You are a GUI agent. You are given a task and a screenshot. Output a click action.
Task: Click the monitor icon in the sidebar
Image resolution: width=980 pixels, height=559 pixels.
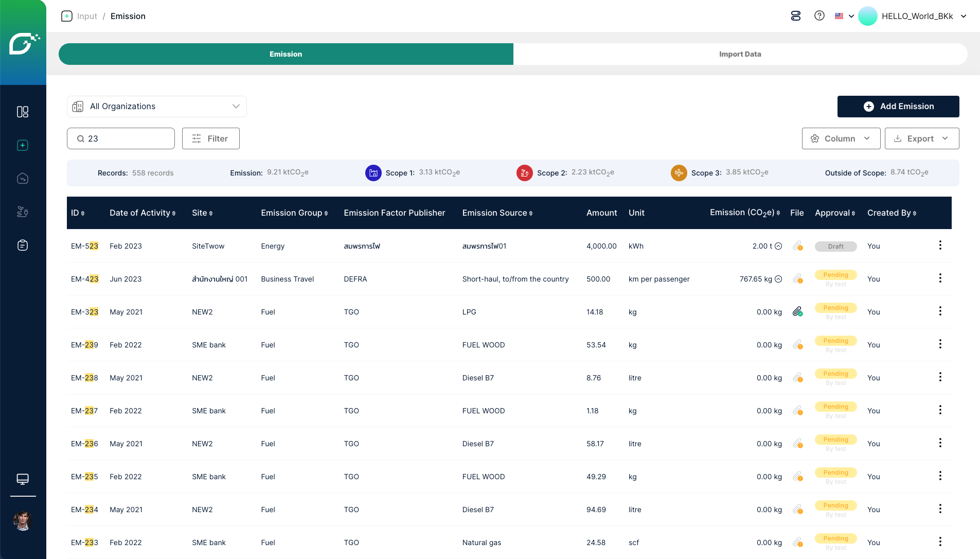pyautogui.click(x=23, y=479)
